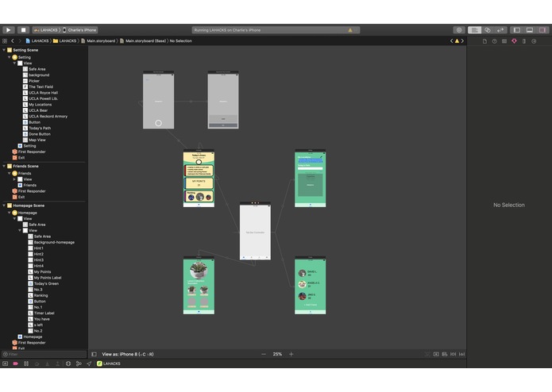Viewport: 552px width, 392px height.
Task: Zoom in with plus button
Action: coord(291,354)
